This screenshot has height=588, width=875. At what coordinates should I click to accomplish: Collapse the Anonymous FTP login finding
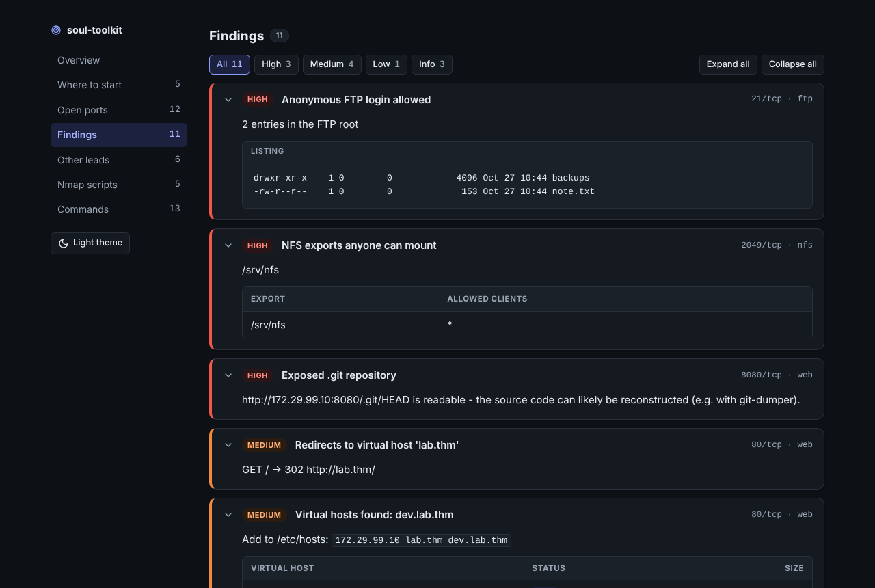pos(228,100)
